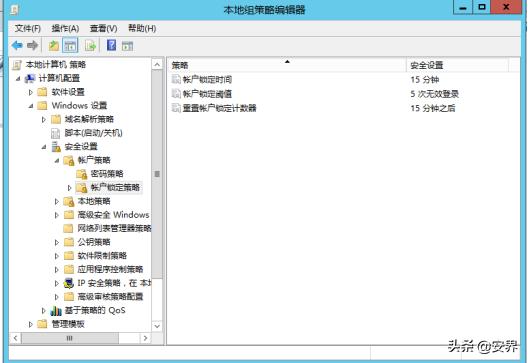Click the tree scrollbar down arrow

pos(157,326)
